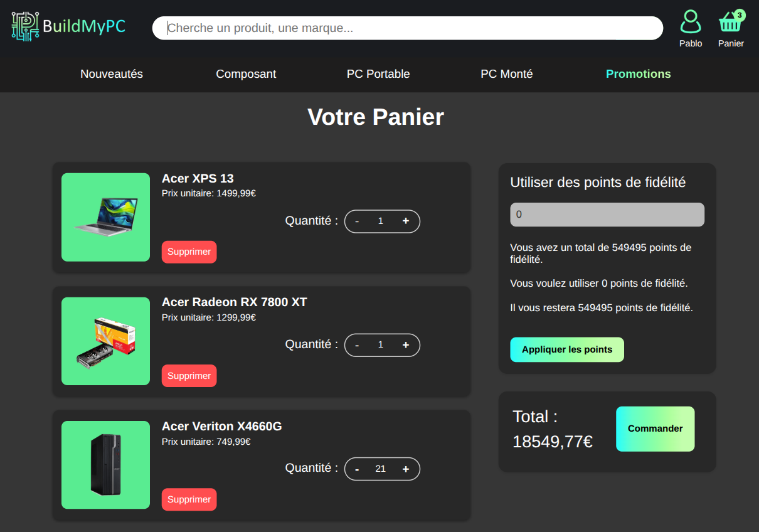Go to Nouveautés menu
The image size is (759, 532).
(x=112, y=74)
